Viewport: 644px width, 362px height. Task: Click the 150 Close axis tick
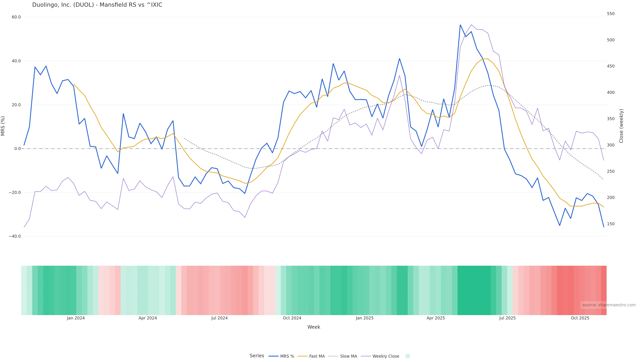[610, 224]
